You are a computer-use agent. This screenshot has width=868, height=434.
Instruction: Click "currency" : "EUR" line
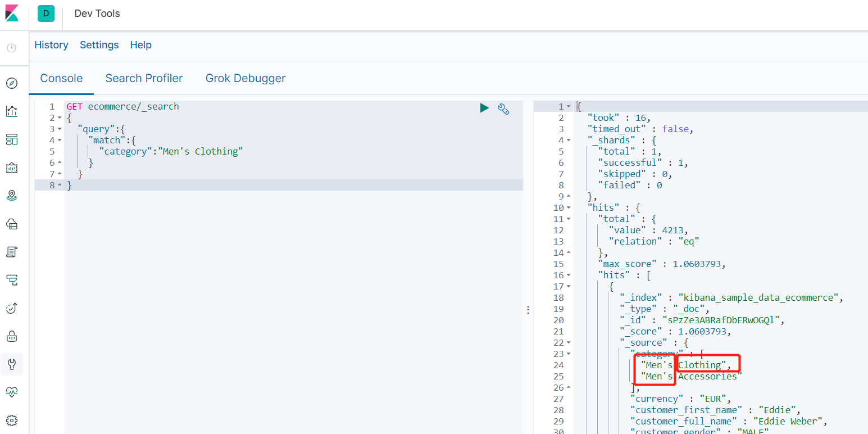click(x=680, y=399)
